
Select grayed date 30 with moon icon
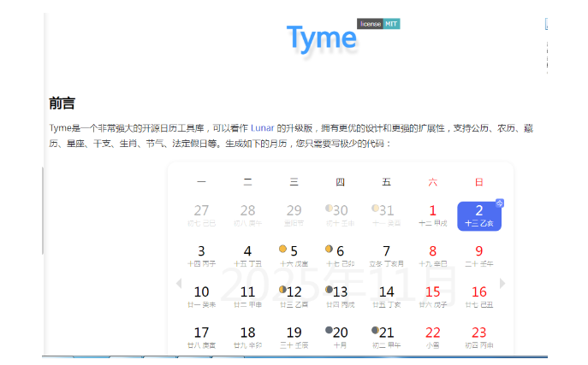[340, 216]
